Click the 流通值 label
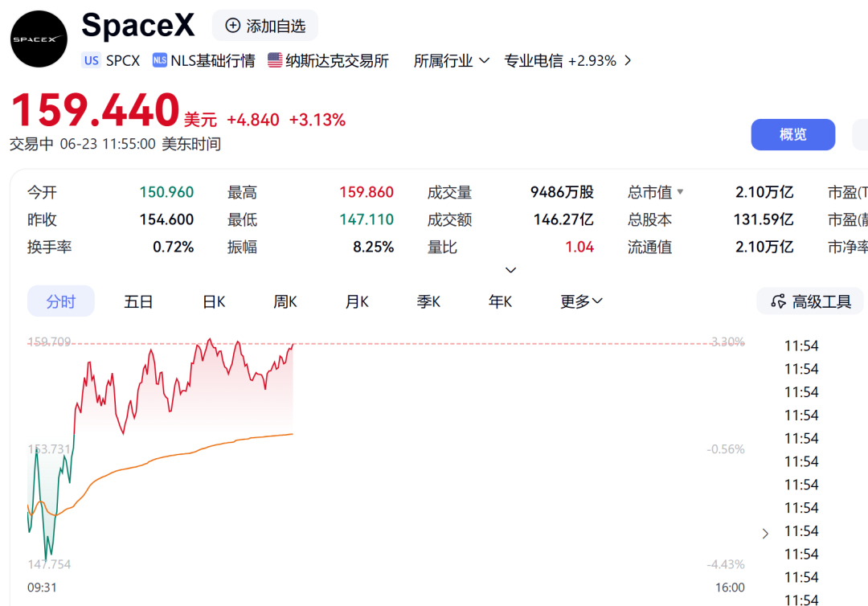 click(650, 247)
